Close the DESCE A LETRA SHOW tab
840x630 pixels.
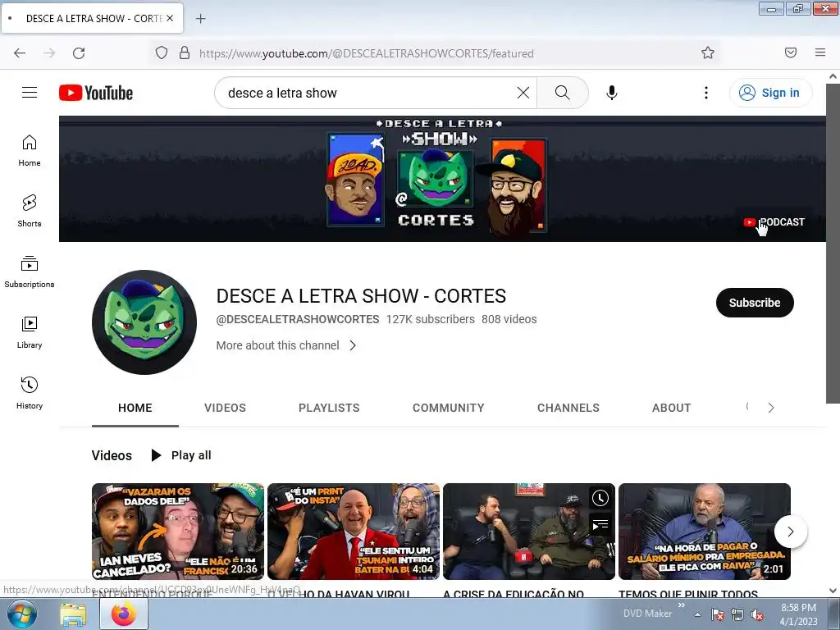pyautogui.click(x=170, y=18)
